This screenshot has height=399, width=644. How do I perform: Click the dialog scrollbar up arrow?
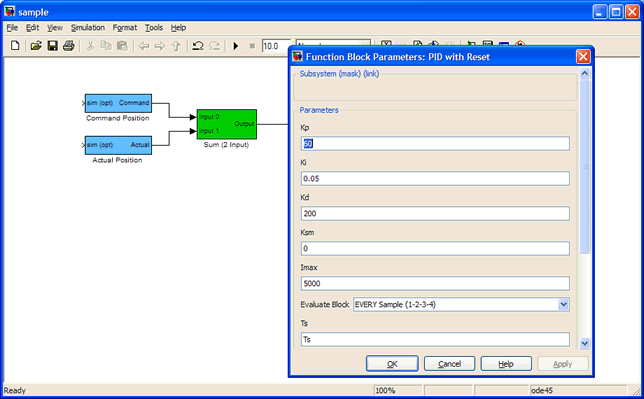pos(585,74)
